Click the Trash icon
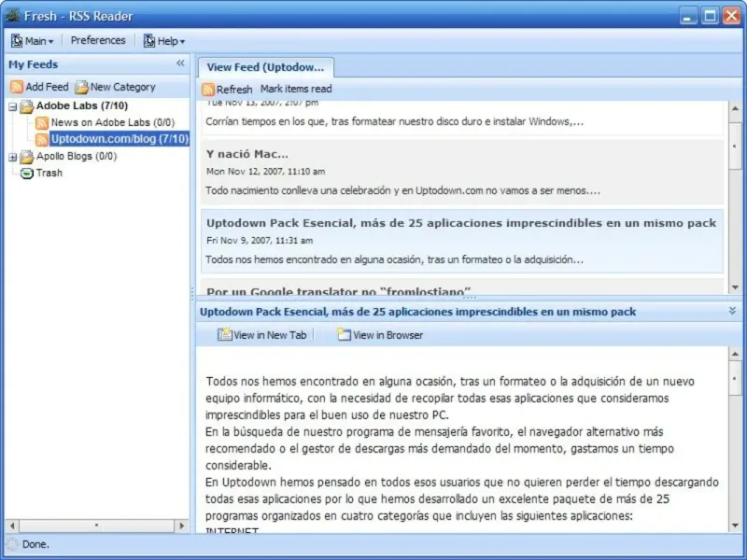Screen dimensions: 747x560 27,173
